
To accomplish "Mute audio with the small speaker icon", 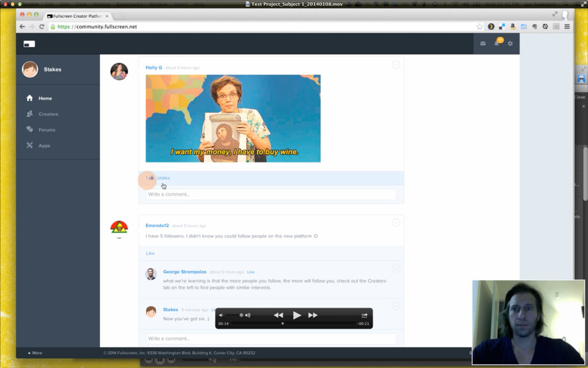I will (x=221, y=316).
